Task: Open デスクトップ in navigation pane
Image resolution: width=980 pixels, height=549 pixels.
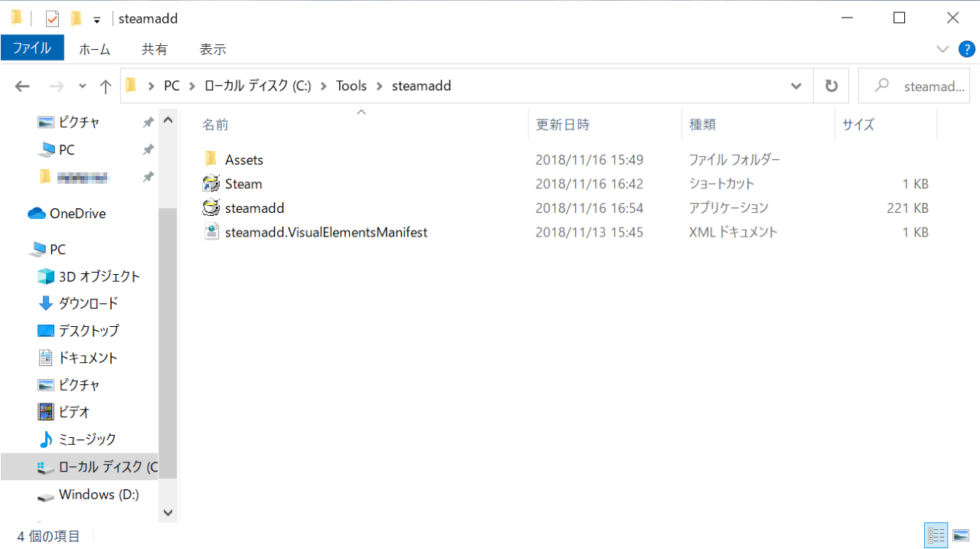Action: pos(89,331)
